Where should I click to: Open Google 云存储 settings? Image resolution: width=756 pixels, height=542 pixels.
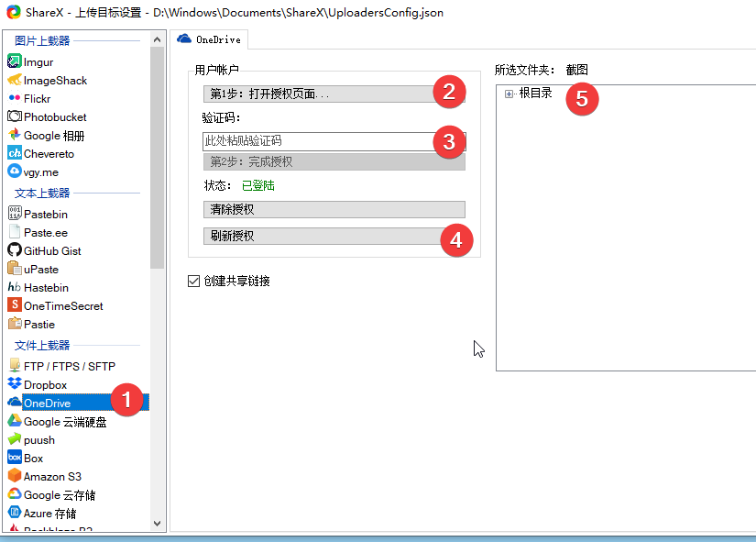pos(60,495)
